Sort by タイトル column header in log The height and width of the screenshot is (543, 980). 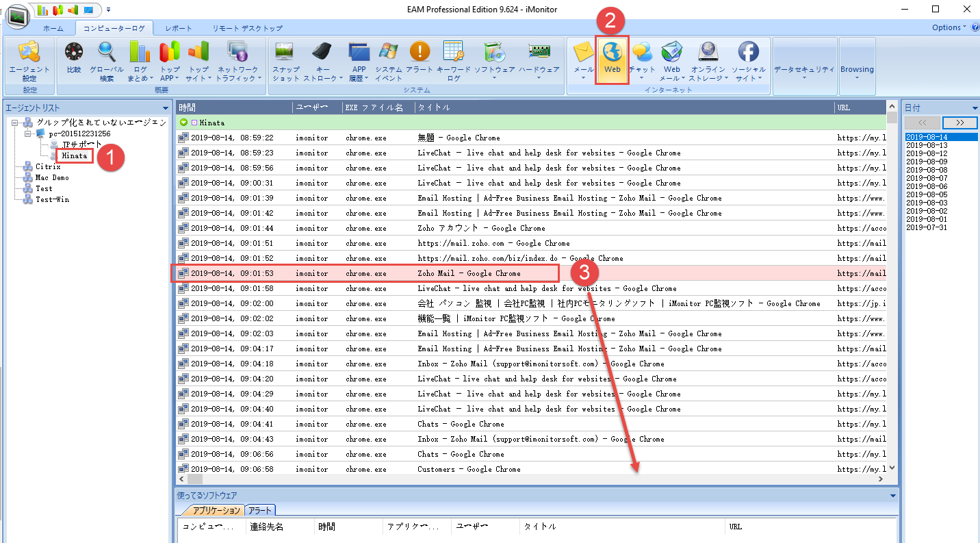[624, 108]
